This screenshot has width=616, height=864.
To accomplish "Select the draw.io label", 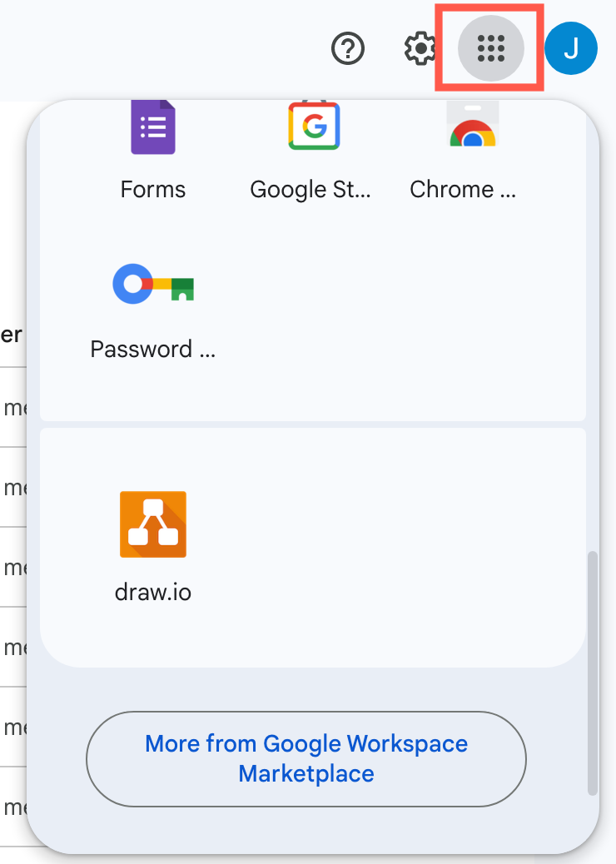I will pos(153,592).
